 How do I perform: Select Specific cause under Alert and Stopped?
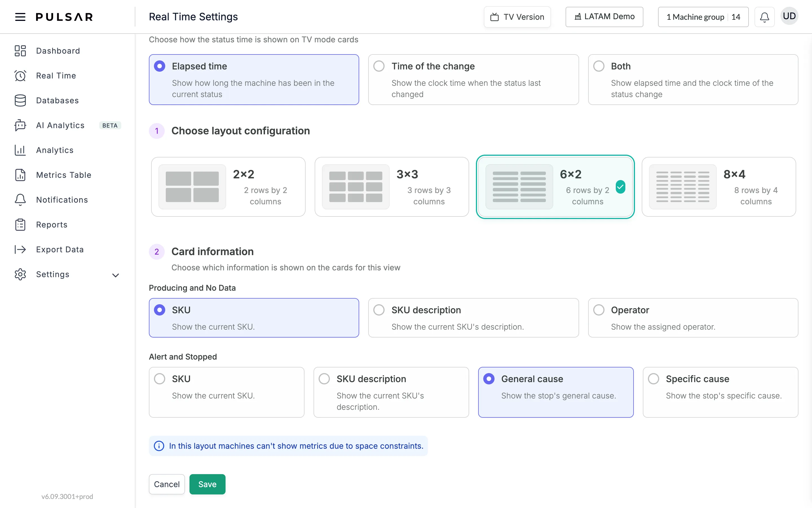720,392
